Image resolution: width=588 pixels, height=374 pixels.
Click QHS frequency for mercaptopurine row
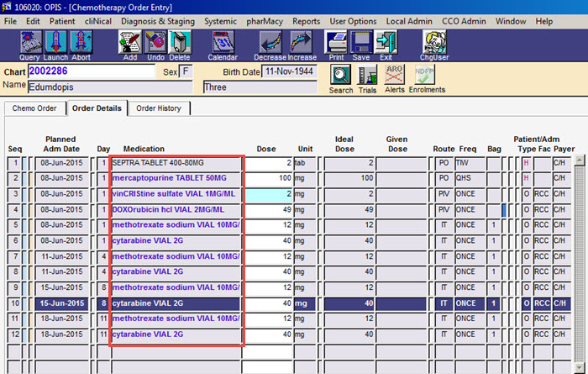(x=470, y=178)
